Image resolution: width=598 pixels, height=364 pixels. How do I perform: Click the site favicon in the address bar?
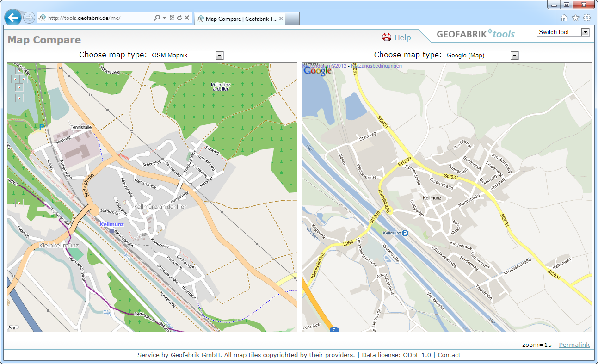42,18
